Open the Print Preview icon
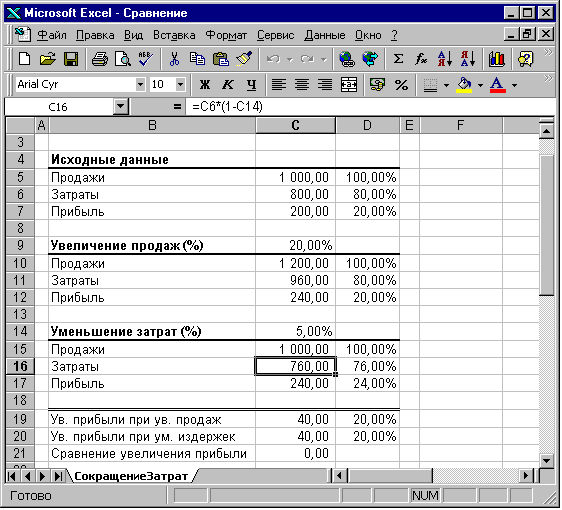This screenshot has height=510, width=562. pyautogui.click(x=123, y=59)
